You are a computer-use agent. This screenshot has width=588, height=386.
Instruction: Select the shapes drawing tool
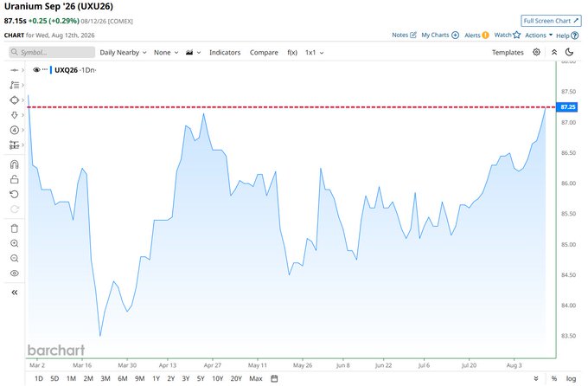14,100
